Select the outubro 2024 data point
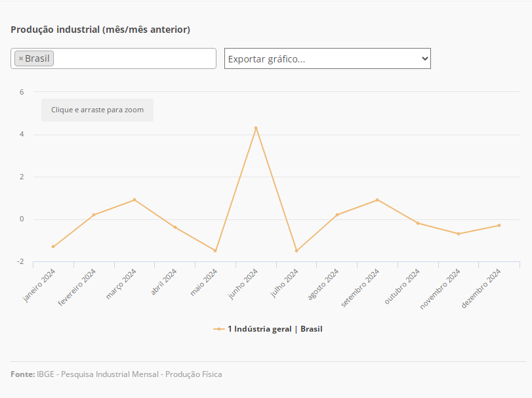This screenshot has width=532, height=398. [x=418, y=223]
